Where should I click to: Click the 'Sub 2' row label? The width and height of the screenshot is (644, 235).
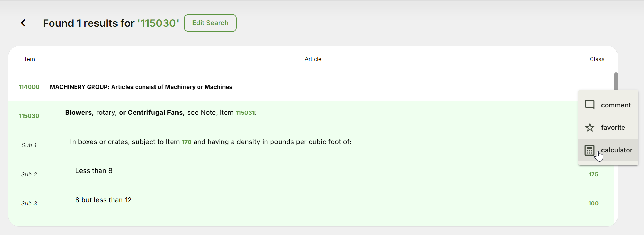(x=29, y=174)
